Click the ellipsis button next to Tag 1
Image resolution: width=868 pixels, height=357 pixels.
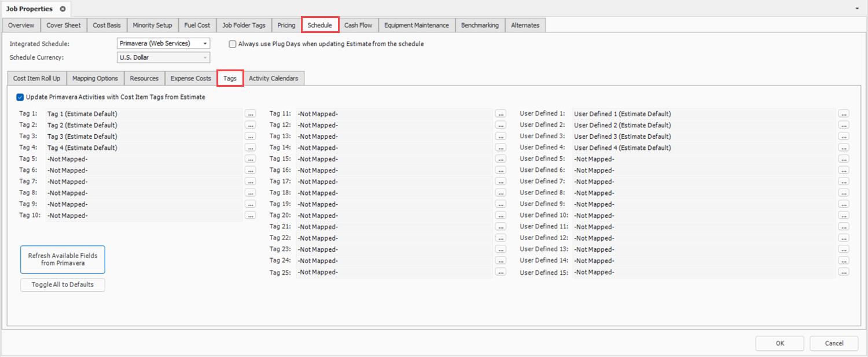point(250,114)
